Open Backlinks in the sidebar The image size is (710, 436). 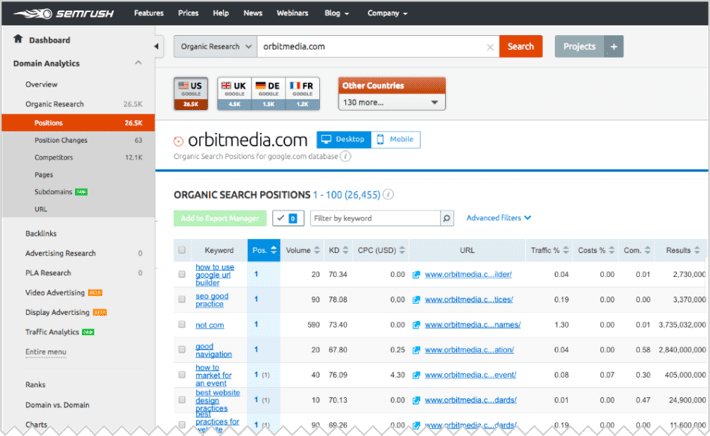(41, 234)
